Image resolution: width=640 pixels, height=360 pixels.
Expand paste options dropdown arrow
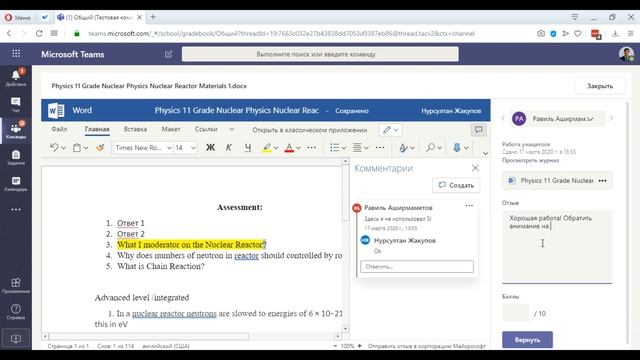pyautogui.click(x=86, y=148)
